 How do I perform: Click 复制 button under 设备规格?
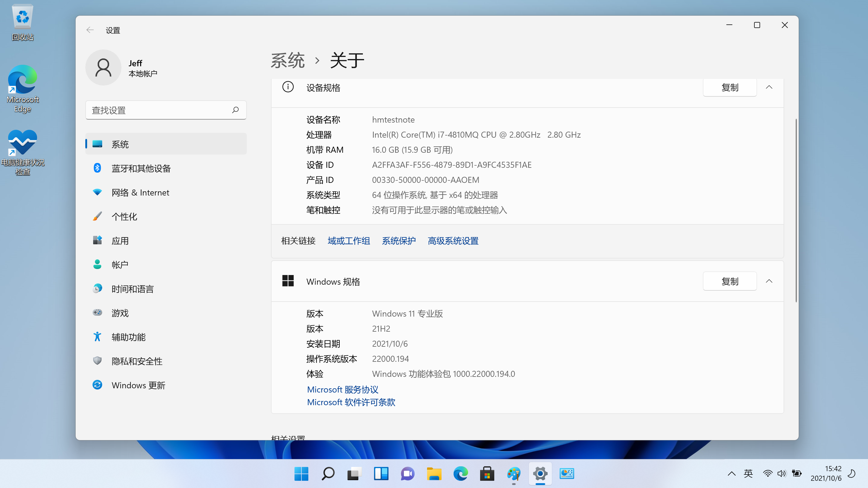point(729,87)
